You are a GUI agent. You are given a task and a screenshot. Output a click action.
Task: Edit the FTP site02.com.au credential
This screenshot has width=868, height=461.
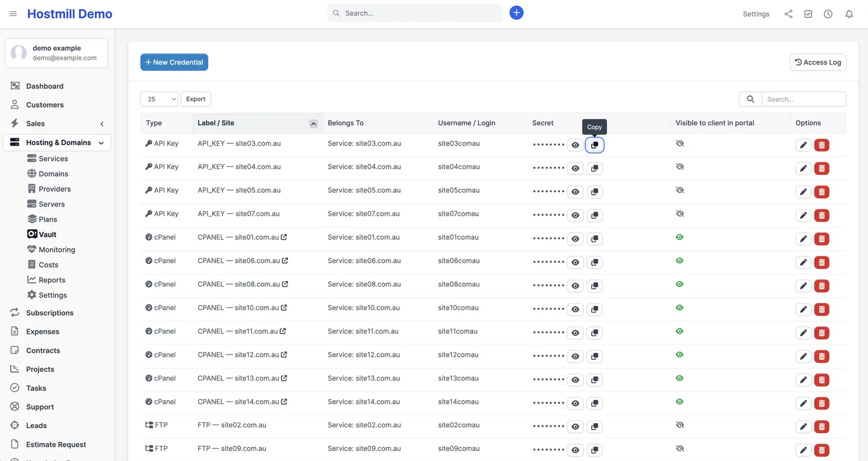(x=803, y=427)
